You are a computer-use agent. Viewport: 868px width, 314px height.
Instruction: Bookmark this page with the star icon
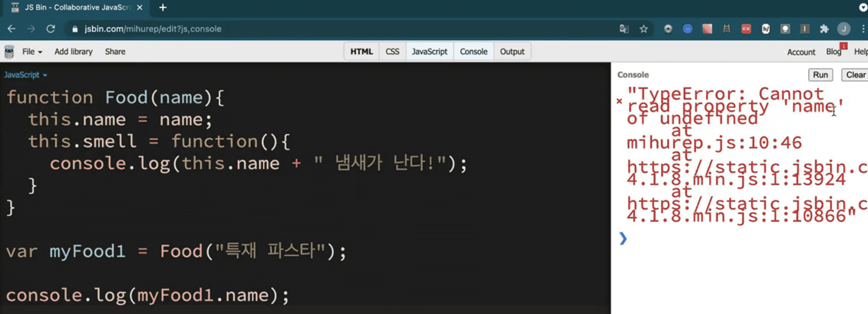[x=644, y=29]
